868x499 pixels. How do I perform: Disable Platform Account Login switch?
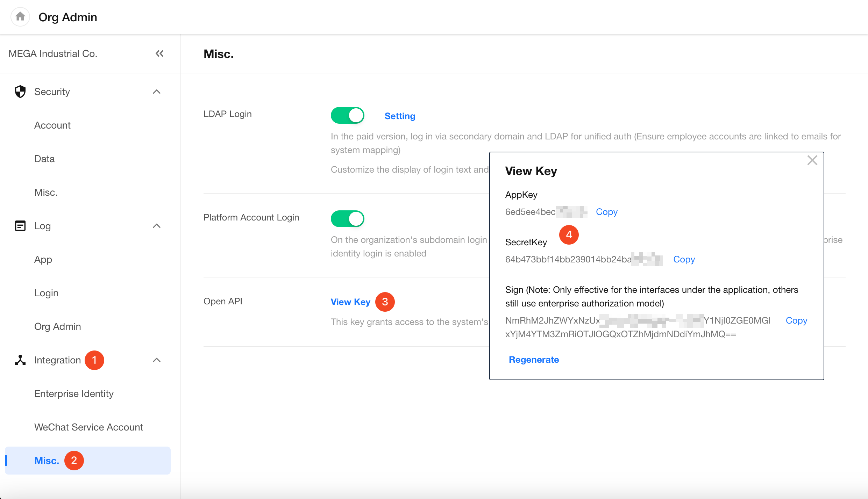(x=347, y=219)
